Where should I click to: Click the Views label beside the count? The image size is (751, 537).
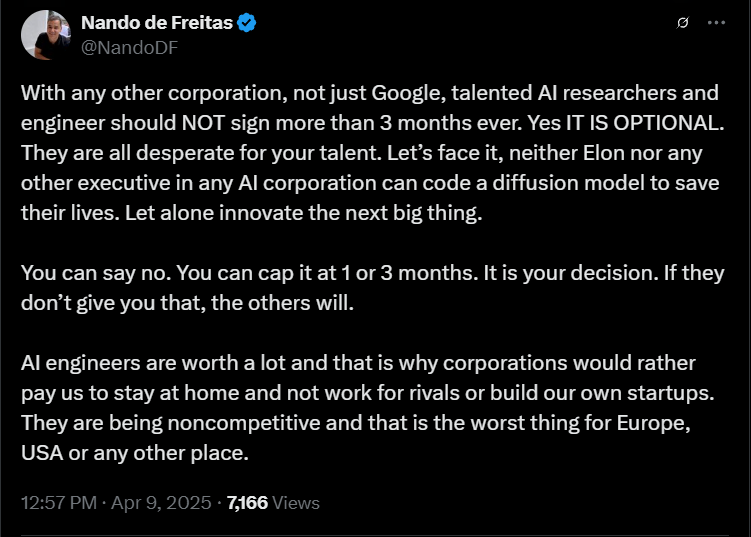[x=297, y=502]
